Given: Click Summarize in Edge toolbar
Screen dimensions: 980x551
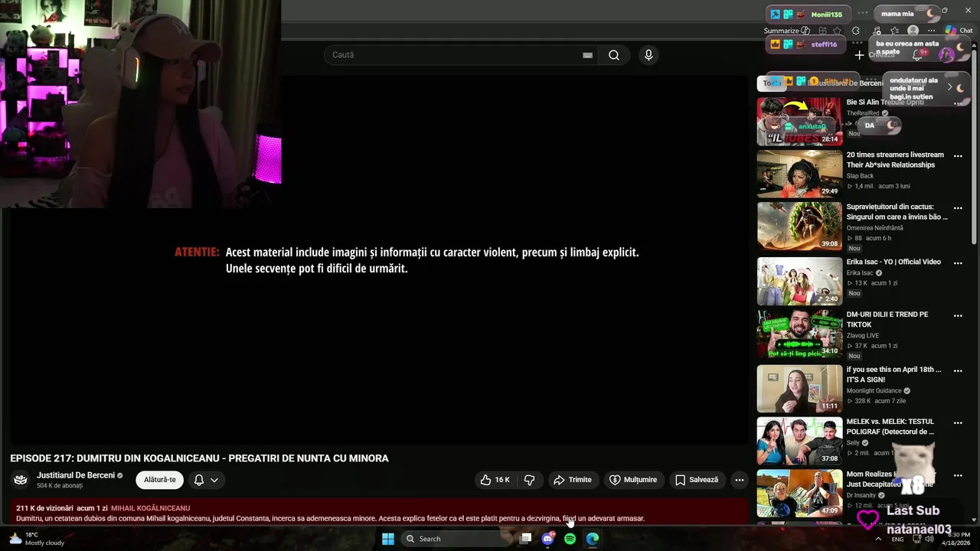Looking at the screenshot, I should 786,31.
